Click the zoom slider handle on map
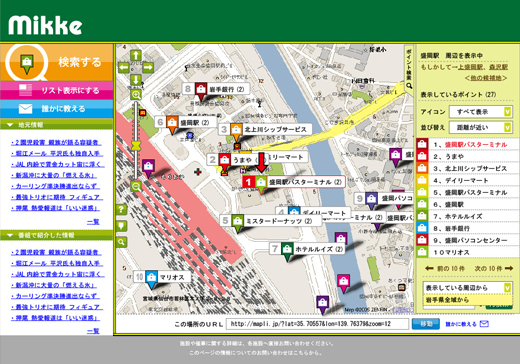This screenshot has width=520, height=364. (x=136, y=146)
